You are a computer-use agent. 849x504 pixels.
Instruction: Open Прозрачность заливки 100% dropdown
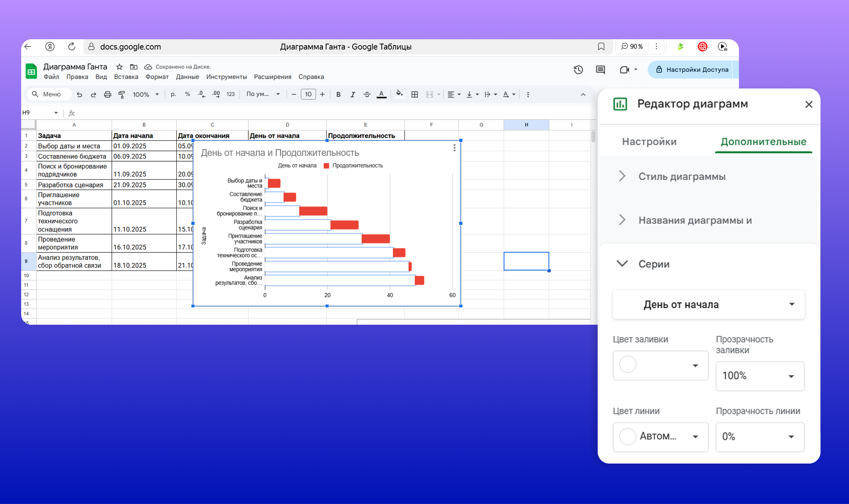759,376
